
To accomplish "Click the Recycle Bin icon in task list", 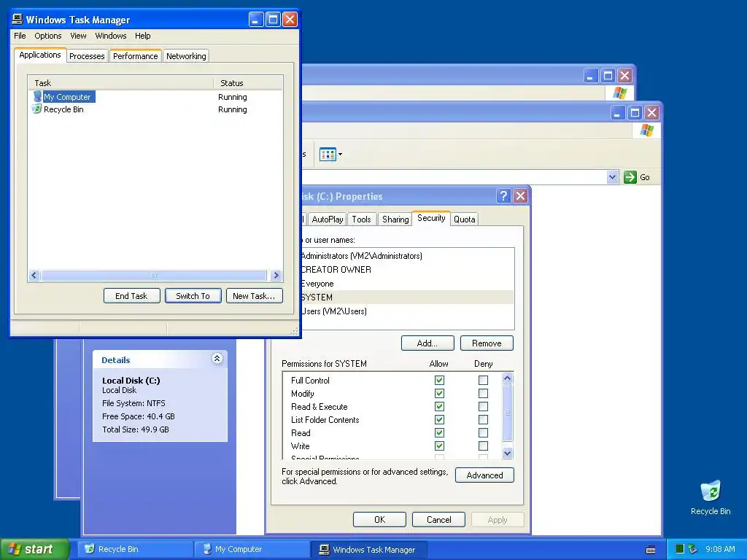I will (x=36, y=109).
